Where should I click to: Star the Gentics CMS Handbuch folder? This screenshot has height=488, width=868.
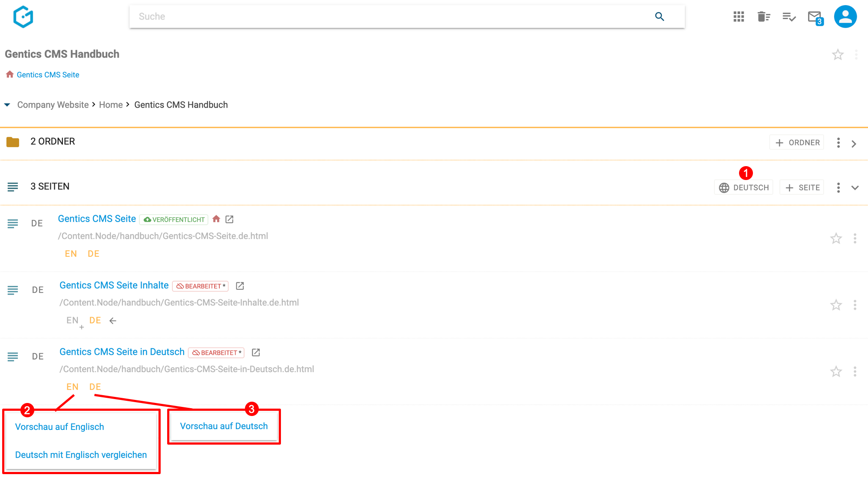[838, 55]
